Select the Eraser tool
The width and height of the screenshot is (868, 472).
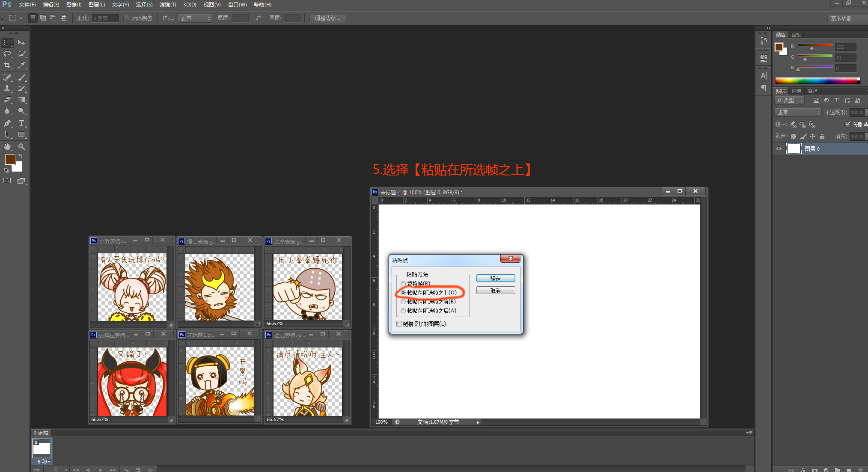tap(7, 100)
